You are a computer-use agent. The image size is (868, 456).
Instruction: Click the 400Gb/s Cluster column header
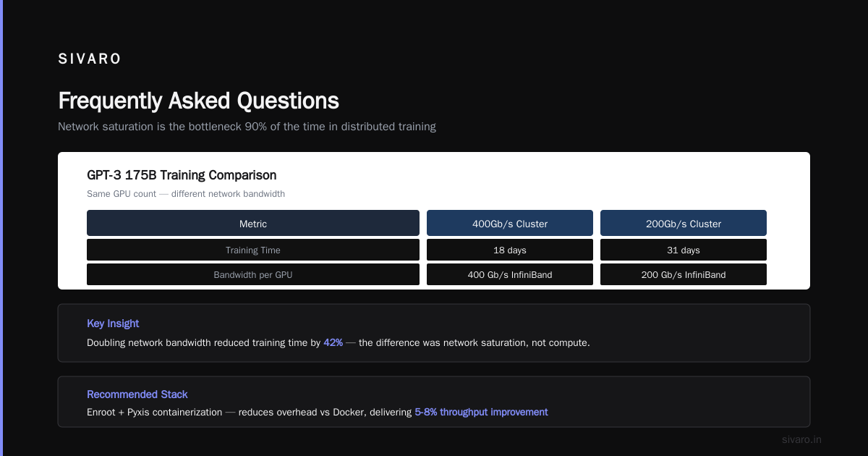pos(510,224)
